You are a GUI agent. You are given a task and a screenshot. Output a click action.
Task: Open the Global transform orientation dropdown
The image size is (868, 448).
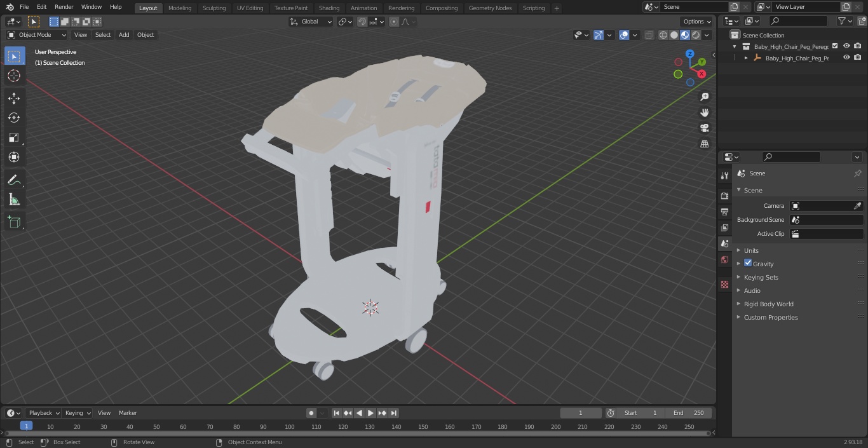tap(311, 22)
